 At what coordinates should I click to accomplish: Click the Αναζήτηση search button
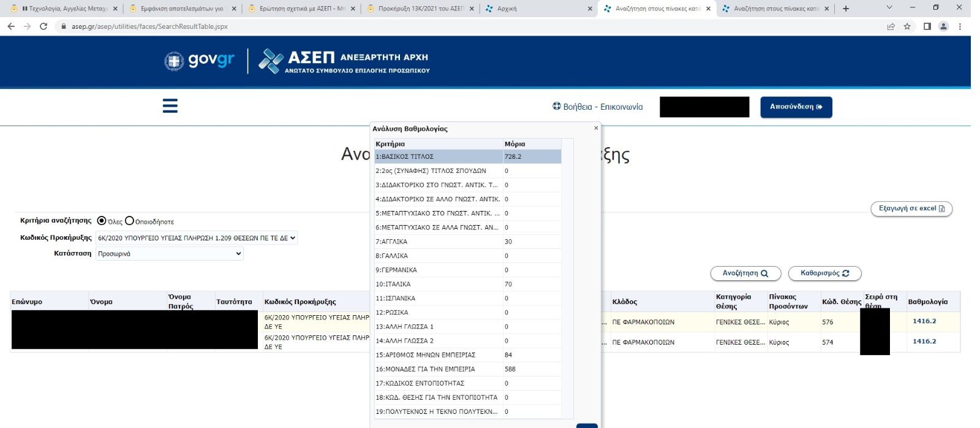(745, 273)
